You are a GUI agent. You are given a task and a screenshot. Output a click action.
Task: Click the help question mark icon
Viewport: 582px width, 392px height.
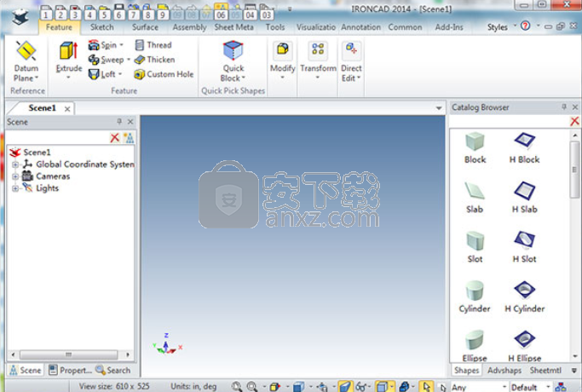pyautogui.click(x=525, y=26)
